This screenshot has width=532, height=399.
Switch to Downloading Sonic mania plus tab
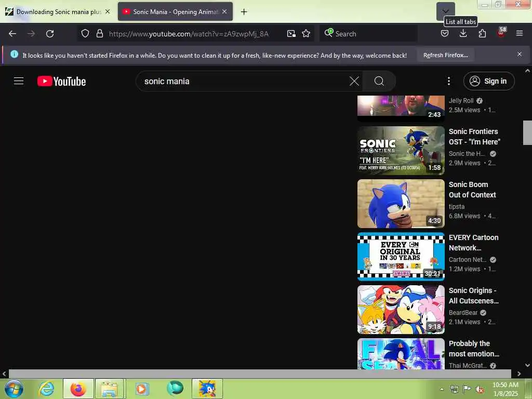58,11
